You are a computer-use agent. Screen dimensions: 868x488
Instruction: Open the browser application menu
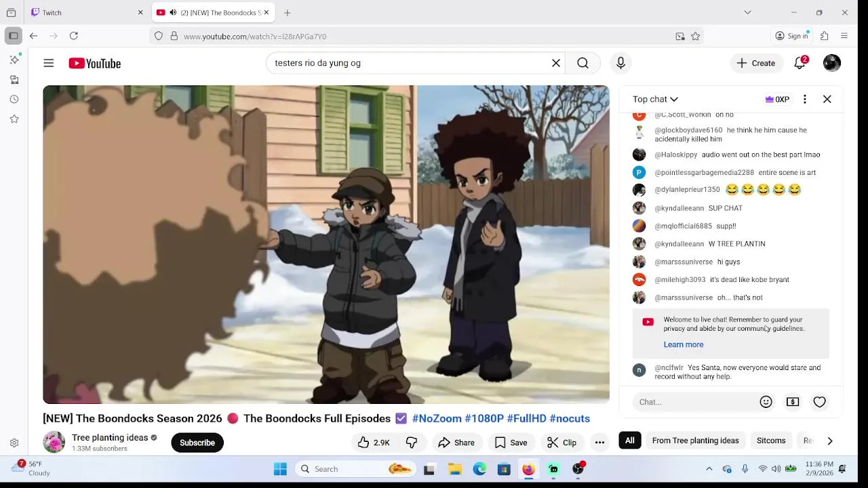tap(844, 36)
